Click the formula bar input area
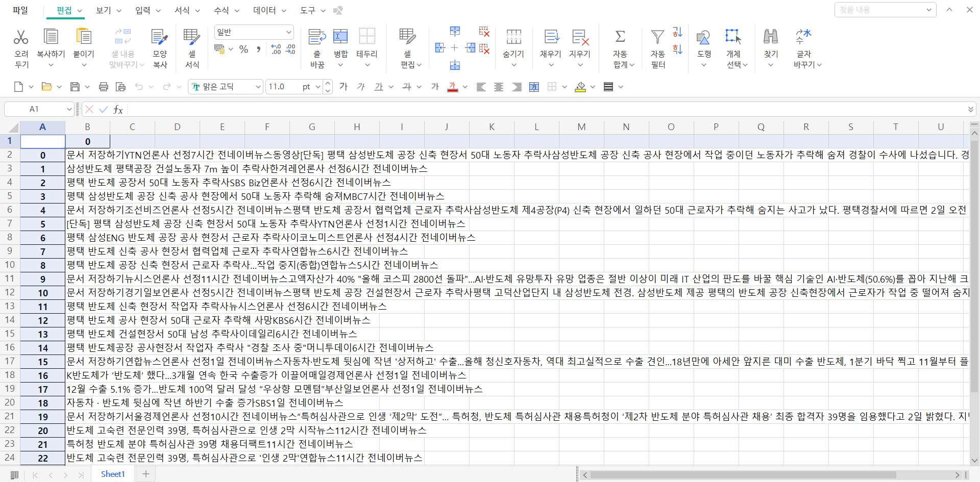This screenshot has width=980, height=482. (x=546, y=109)
